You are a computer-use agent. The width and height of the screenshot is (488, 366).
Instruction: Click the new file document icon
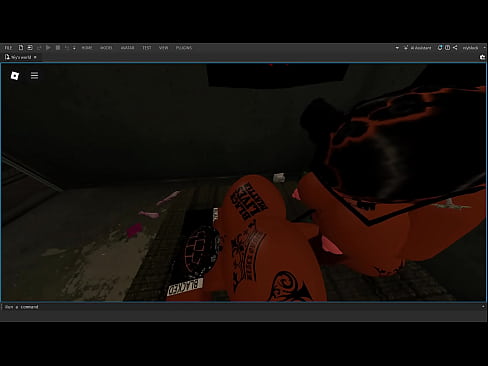21,48
